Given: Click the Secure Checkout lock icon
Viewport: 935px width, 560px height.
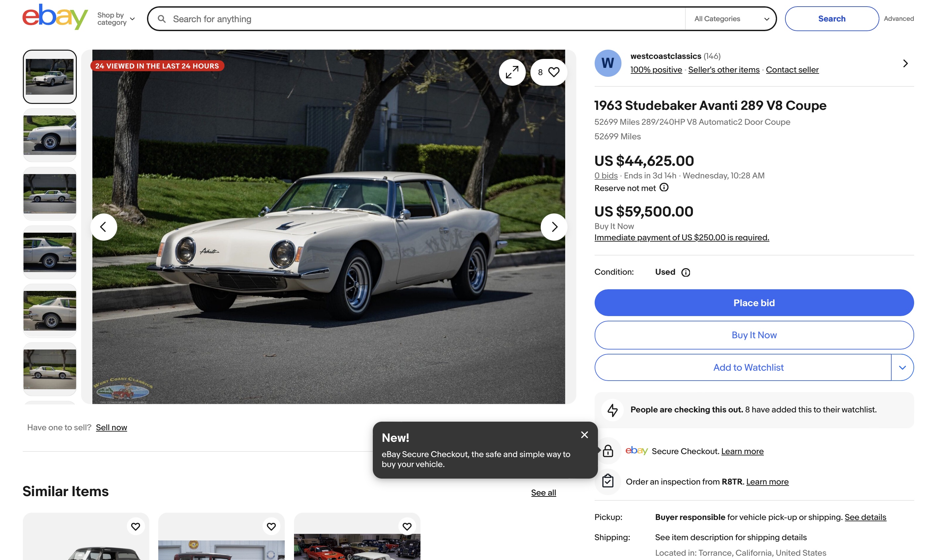Looking at the screenshot, I should (608, 451).
